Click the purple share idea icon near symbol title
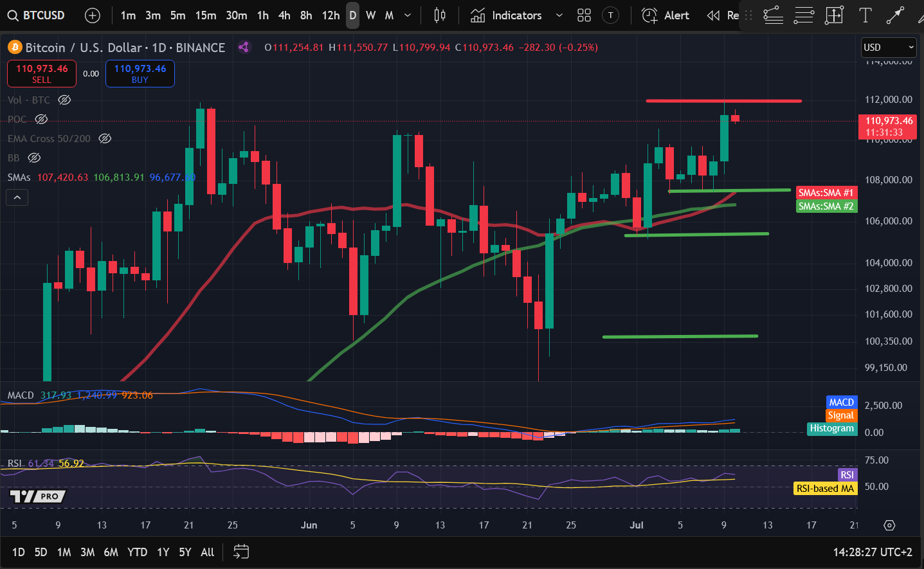924x569 pixels. pos(244,47)
